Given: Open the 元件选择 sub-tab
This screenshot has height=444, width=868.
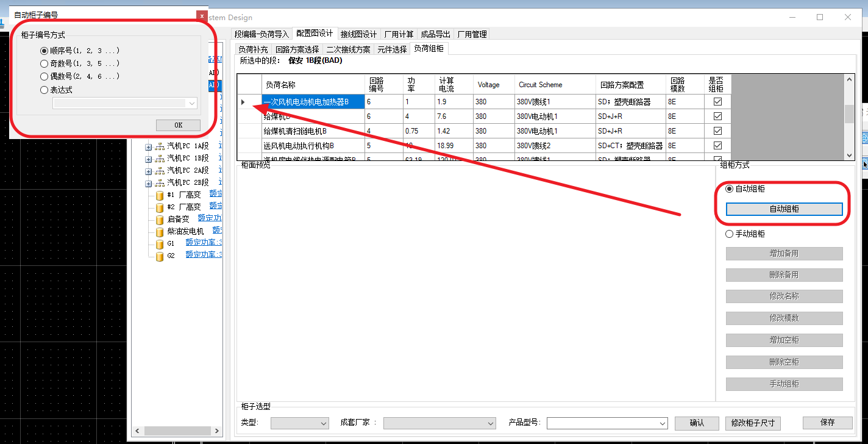Looking at the screenshot, I should point(393,49).
